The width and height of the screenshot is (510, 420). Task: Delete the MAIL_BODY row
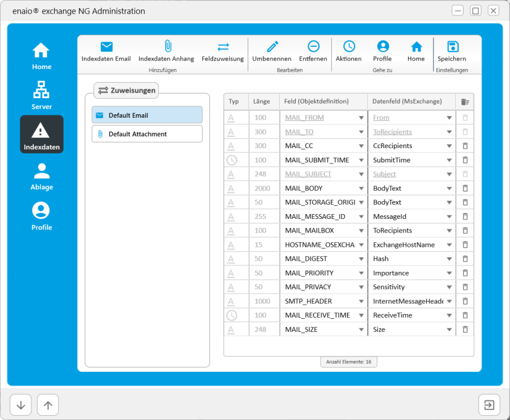(x=465, y=188)
